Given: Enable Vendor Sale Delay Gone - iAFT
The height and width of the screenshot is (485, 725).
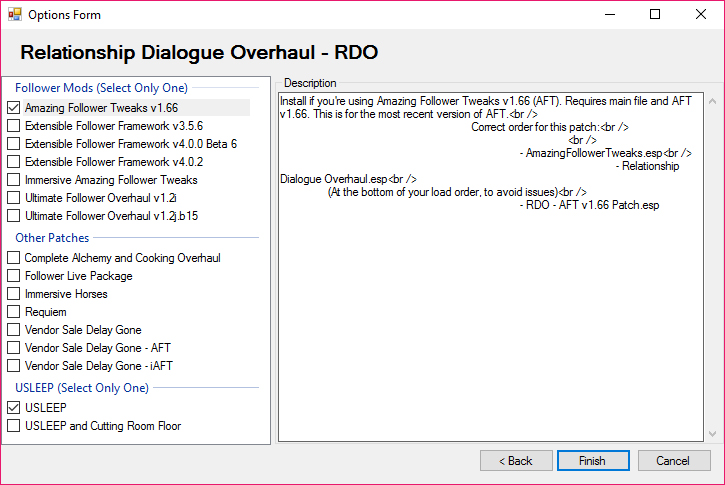Looking at the screenshot, I should coord(14,366).
